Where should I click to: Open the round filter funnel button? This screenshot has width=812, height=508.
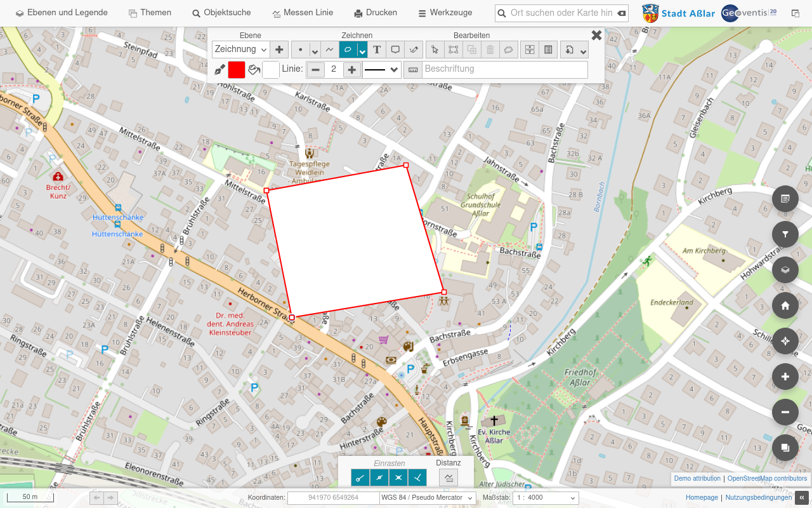point(785,234)
